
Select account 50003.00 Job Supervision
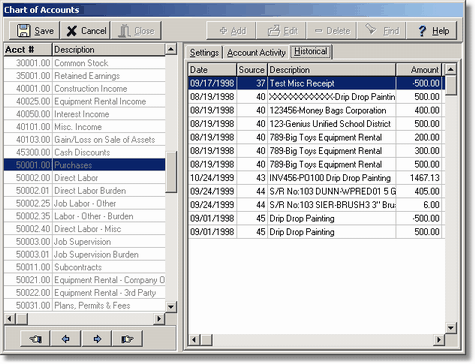pyautogui.click(x=85, y=241)
